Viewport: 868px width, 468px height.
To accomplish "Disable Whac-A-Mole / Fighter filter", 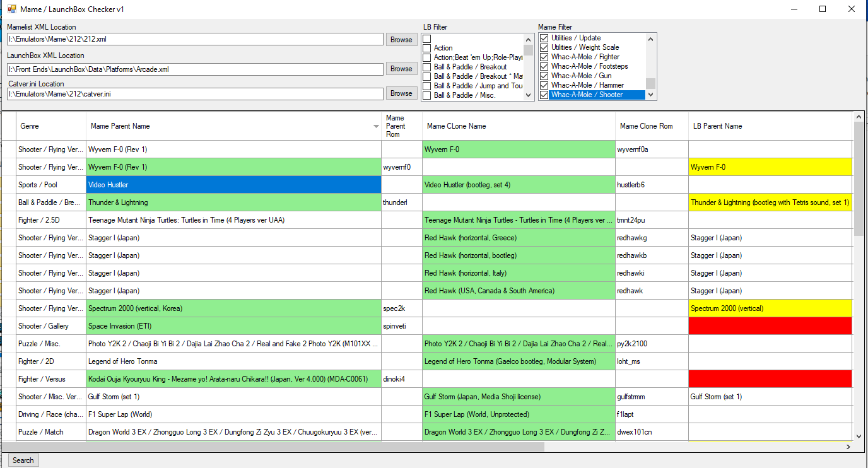I will (x=544, y=57).
